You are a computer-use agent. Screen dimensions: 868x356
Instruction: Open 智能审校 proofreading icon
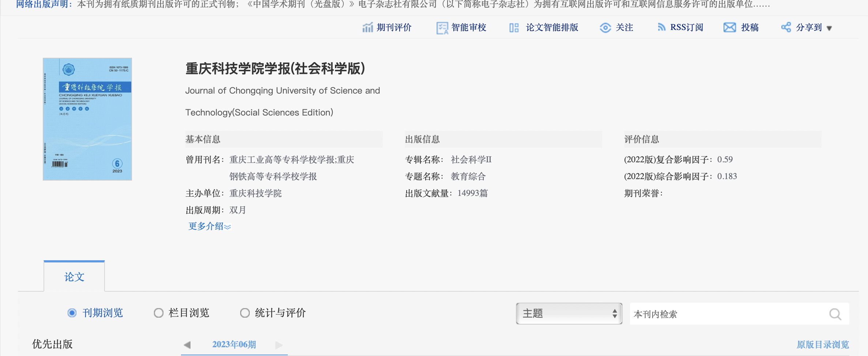[x=442, y=28]
